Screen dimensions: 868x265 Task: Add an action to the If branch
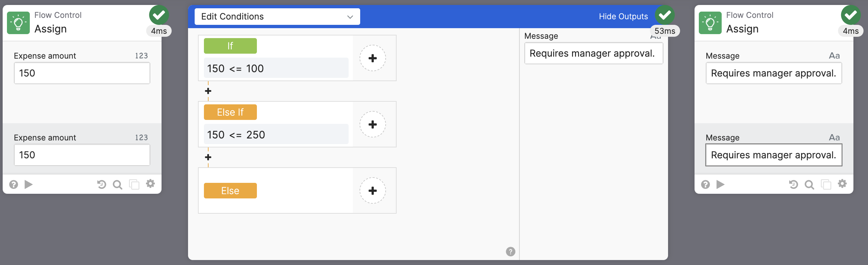coord(372,58)
